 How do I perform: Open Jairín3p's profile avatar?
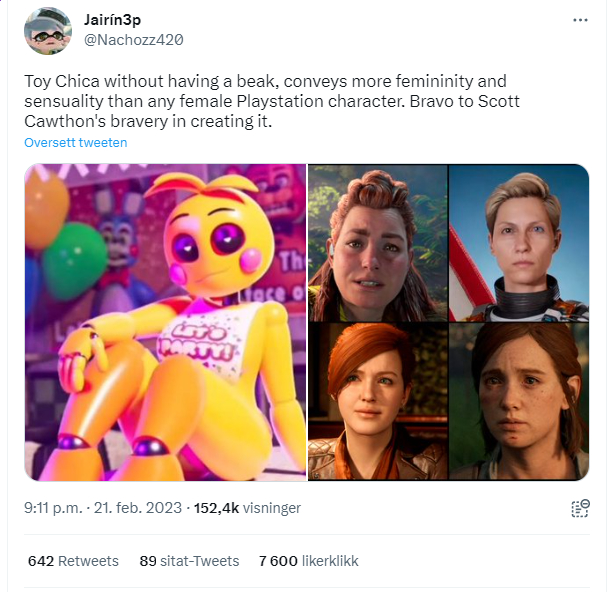coord(48,31)
